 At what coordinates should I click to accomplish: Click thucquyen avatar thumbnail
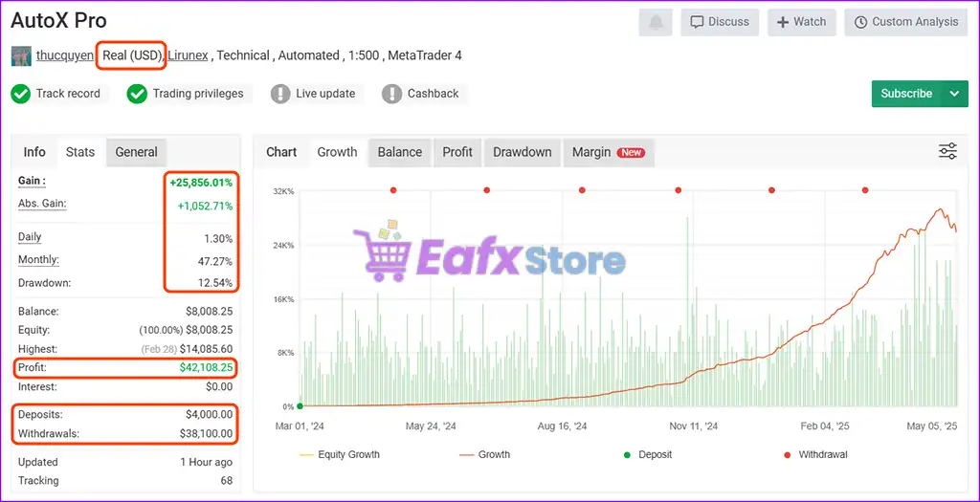pos(21,55)
